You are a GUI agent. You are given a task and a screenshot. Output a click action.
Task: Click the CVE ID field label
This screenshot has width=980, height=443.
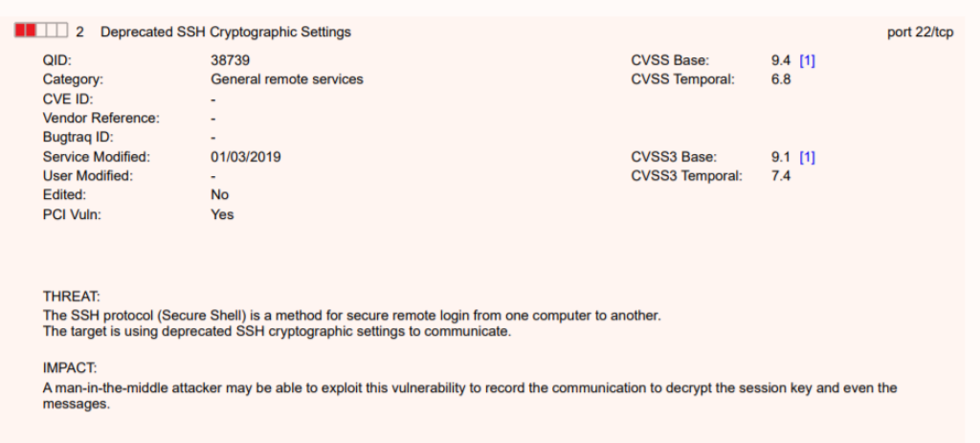tap(68, 99)
